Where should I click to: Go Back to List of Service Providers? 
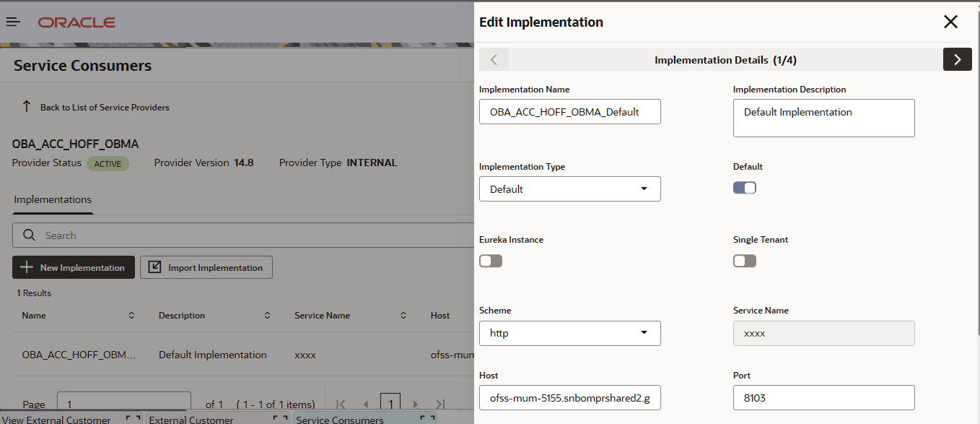point(105,107)
